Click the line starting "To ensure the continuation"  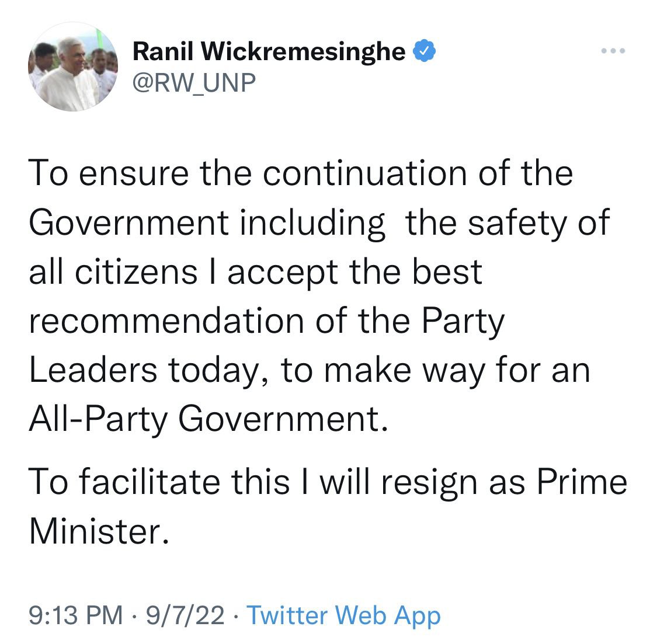point(301,173)
